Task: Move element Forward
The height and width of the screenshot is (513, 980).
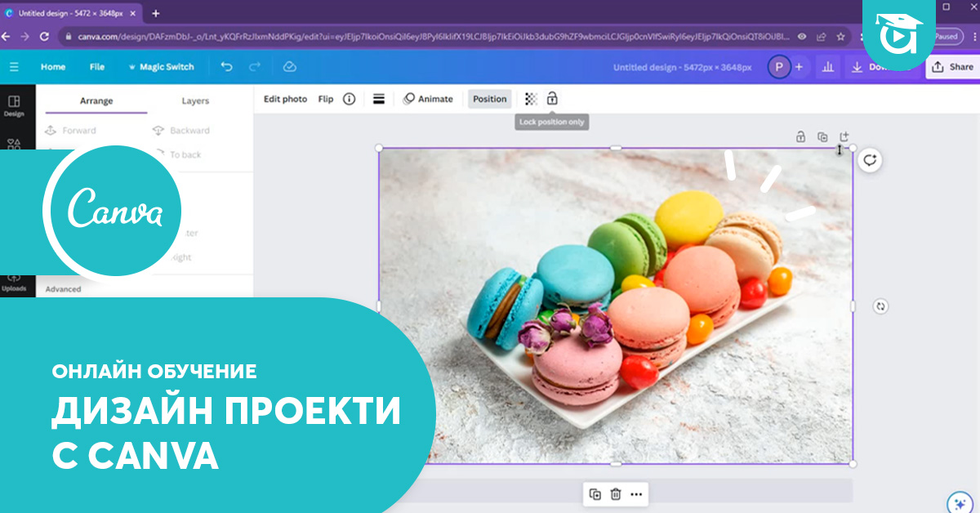Action: (72, 131)
